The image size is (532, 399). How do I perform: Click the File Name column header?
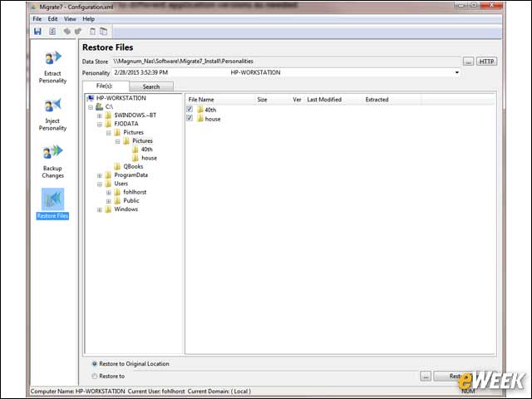219,100
